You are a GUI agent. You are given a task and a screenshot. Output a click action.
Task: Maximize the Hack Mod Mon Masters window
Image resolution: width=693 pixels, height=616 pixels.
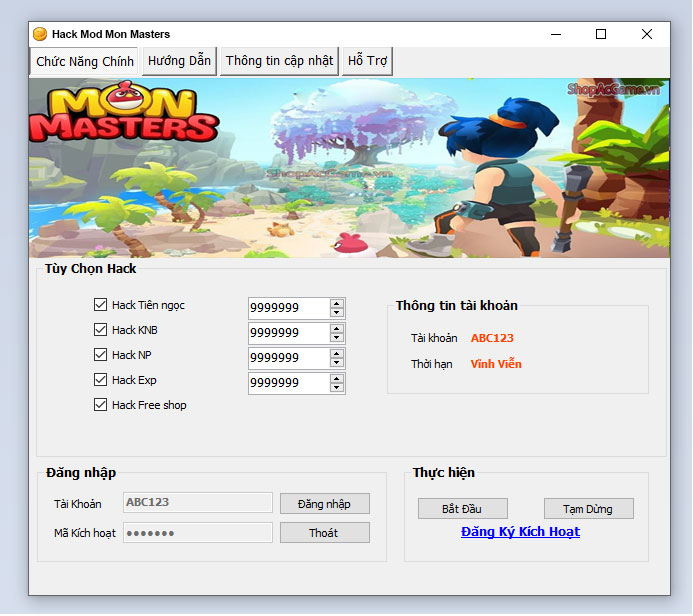pyautogui.click(x=601, y=34)
